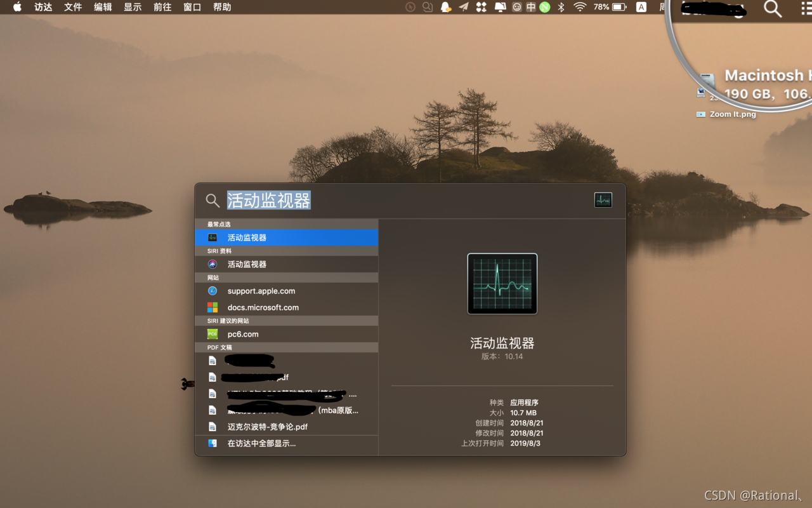Select 迈克尔波特-竞争论.pdf result

click(x=286, y=427)
